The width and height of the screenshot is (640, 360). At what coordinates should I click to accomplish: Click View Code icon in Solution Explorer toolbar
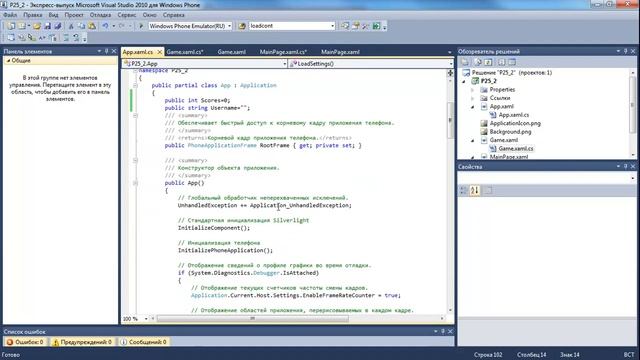coord(502,62)
